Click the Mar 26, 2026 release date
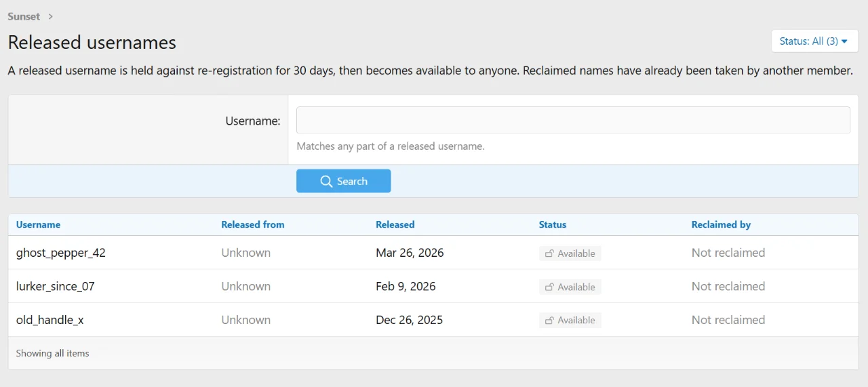Viewport: 868px width, 387px height. [x=410, y=253]
